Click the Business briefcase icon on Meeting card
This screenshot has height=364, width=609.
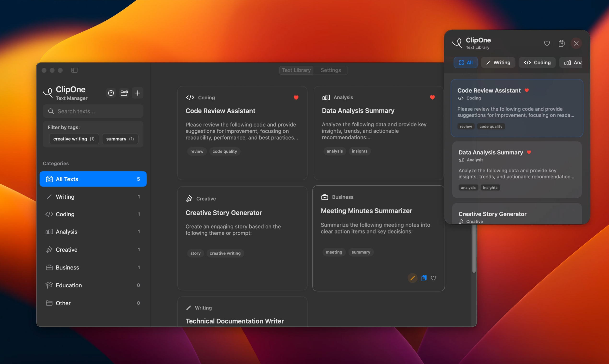325,197
